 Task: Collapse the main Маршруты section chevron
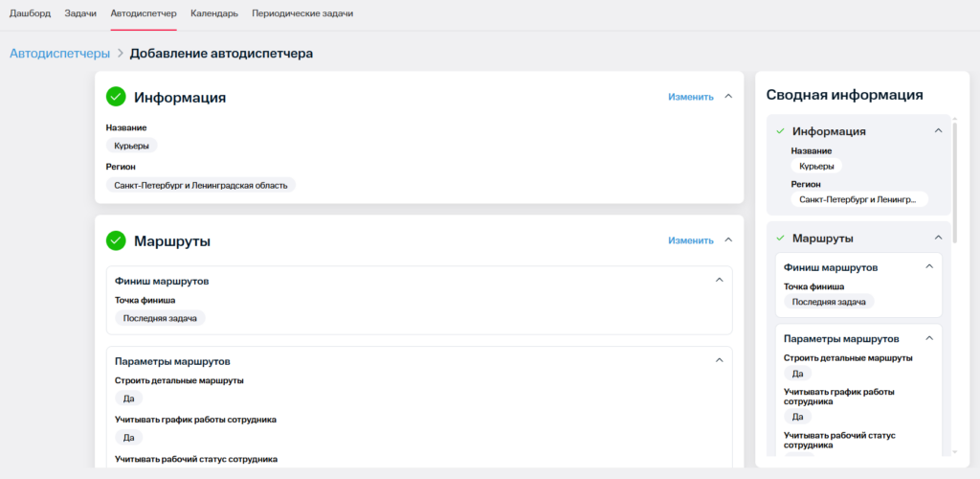(x=728, y=240)
